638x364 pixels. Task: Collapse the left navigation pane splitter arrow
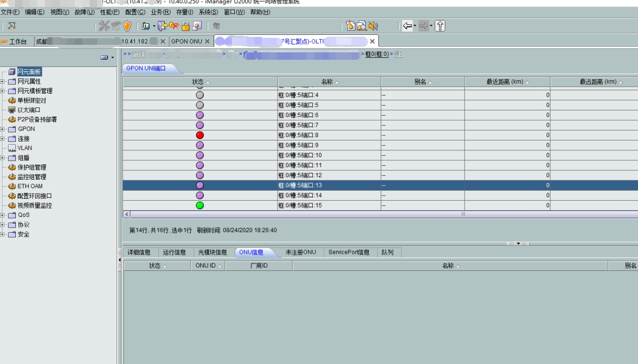(x=119, y=260)
